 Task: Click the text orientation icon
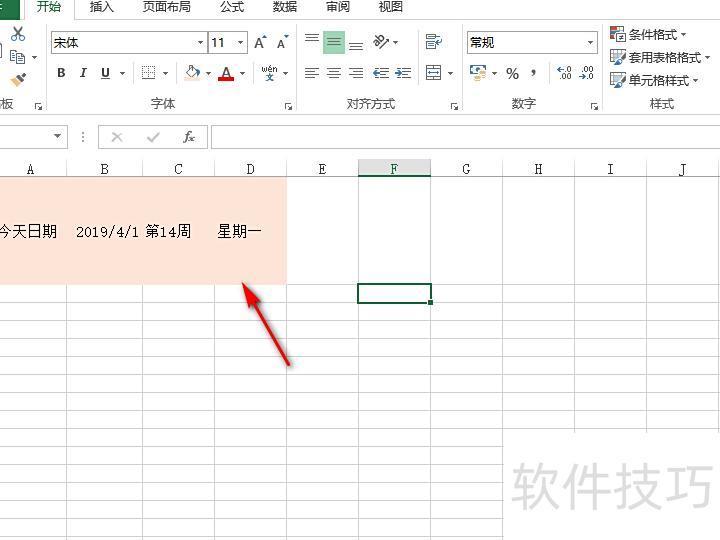click(x=381, y=42)
